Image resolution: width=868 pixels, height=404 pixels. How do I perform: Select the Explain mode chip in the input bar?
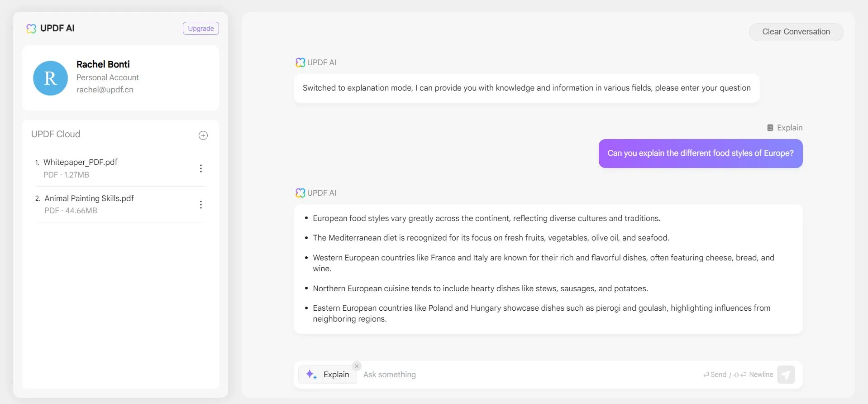(x=336, y=375)
